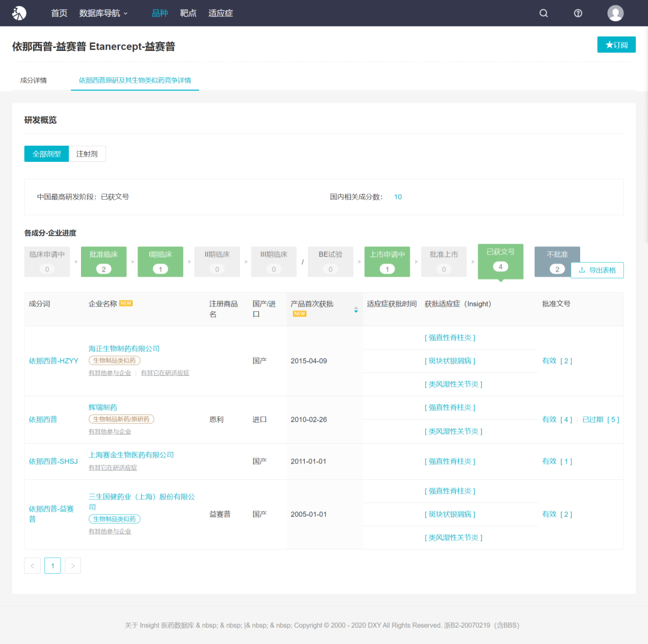Viewport: 648px width, 644px height.
Task: Select the 注射剂 formulation filter
Action: [87, 154]
